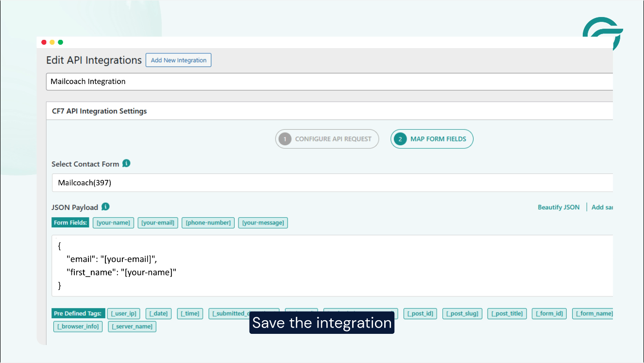644x363 pixels.
Task: Insert the [_server_name] predefined tag
Action: tap(132, 326)
